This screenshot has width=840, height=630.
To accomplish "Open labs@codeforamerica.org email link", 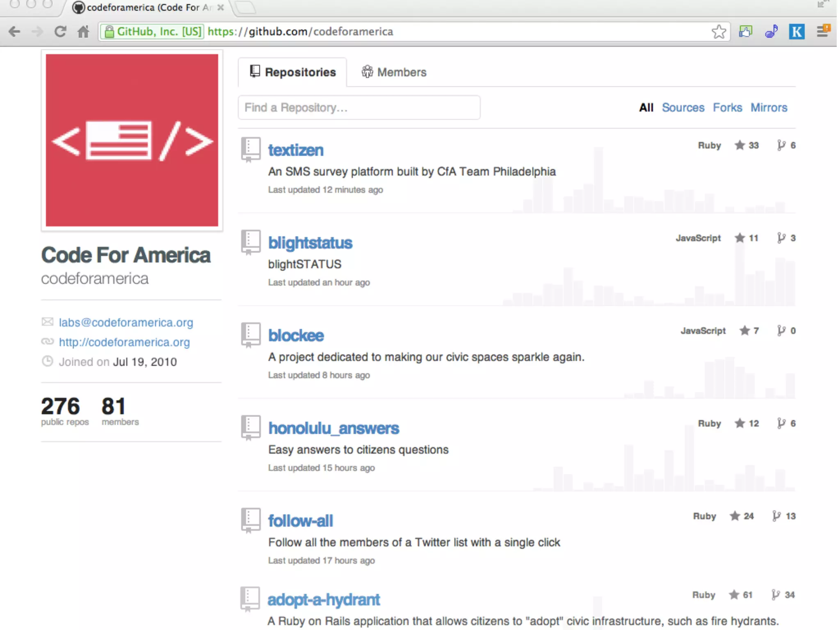I will point(126,322).
